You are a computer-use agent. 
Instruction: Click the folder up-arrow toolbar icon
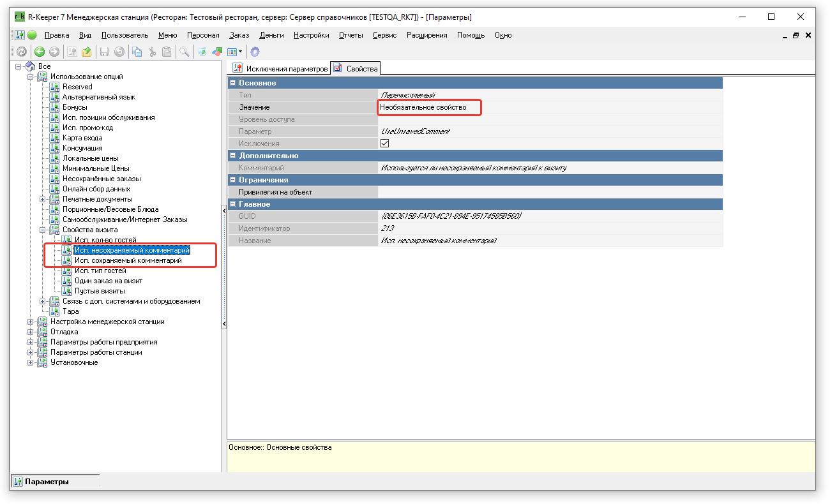87,52
